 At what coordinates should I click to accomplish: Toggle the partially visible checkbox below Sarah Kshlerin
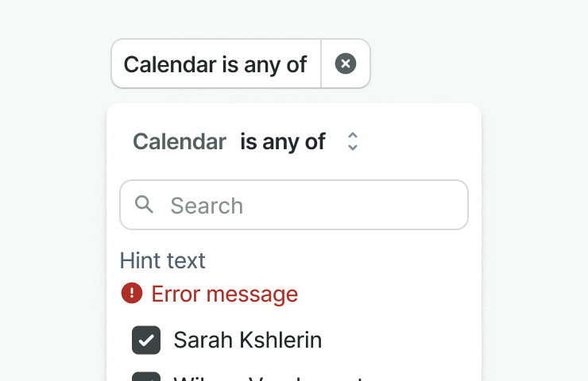click(x=146, y=377)
